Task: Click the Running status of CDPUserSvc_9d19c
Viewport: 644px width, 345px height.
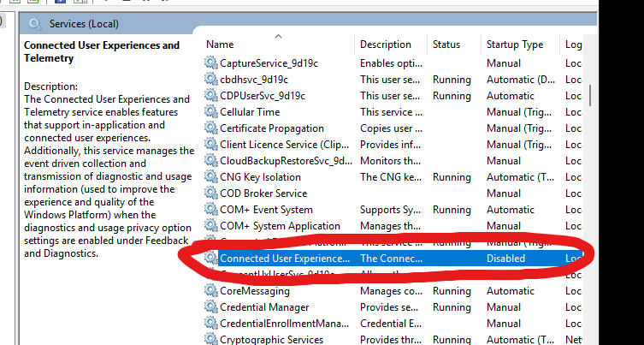Action: click(452, 96)
